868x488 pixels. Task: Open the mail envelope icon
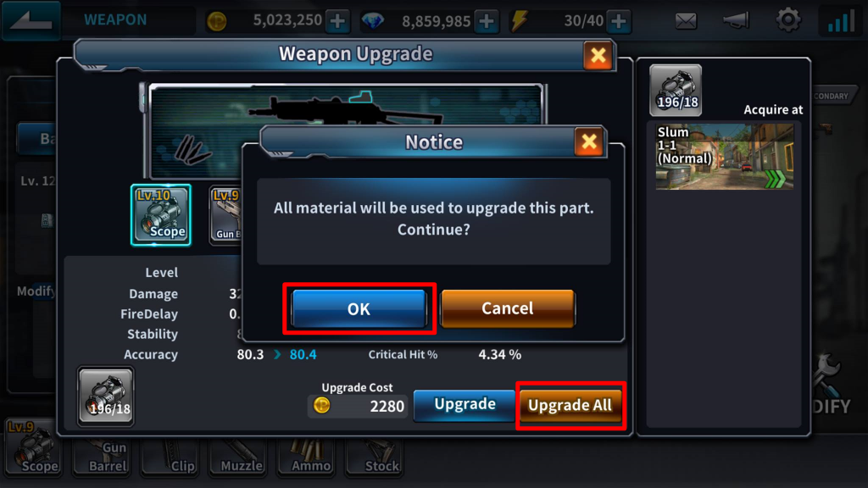point(686,21)
